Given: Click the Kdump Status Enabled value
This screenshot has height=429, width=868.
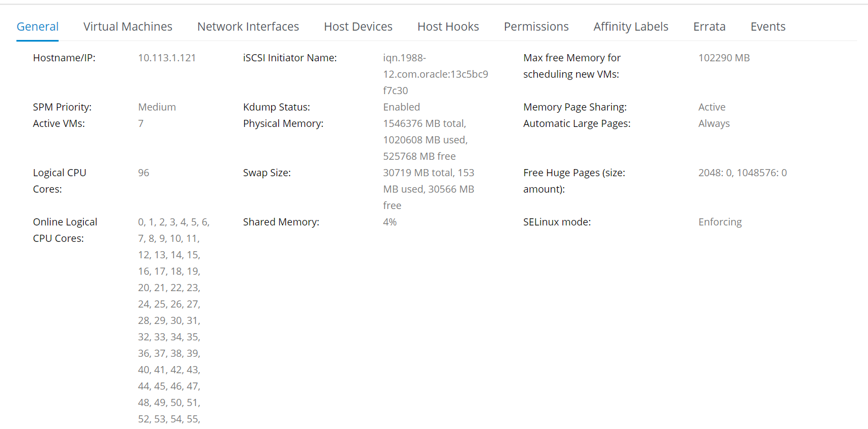Looking at the screenshot, I should click(401, 107).
